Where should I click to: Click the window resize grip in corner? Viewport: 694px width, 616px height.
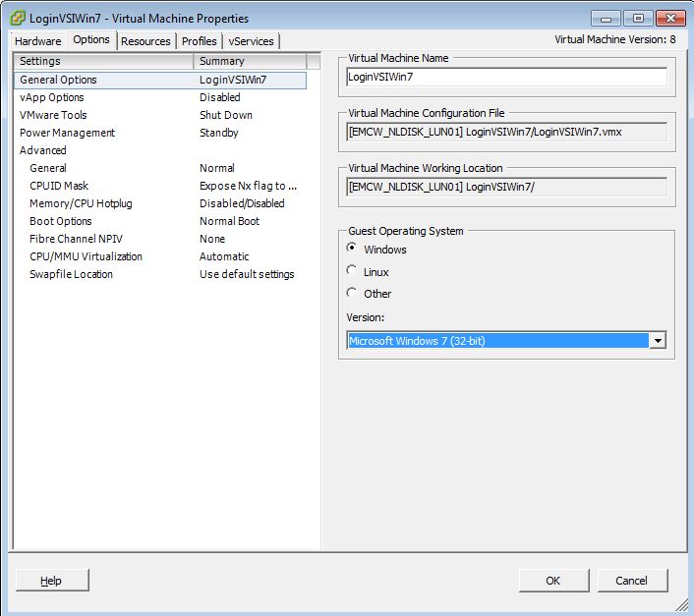(x=682, y=604)
